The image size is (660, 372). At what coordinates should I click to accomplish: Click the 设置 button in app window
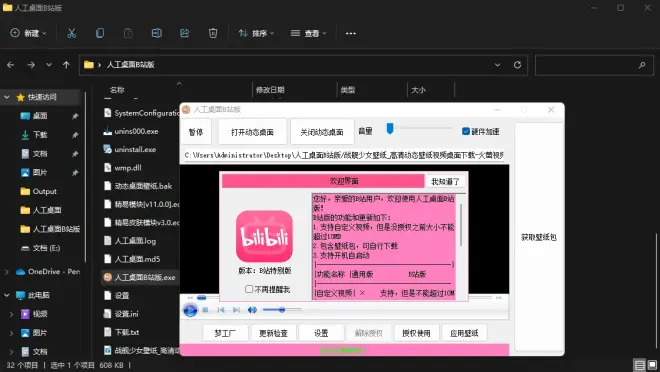coord(322,333)
